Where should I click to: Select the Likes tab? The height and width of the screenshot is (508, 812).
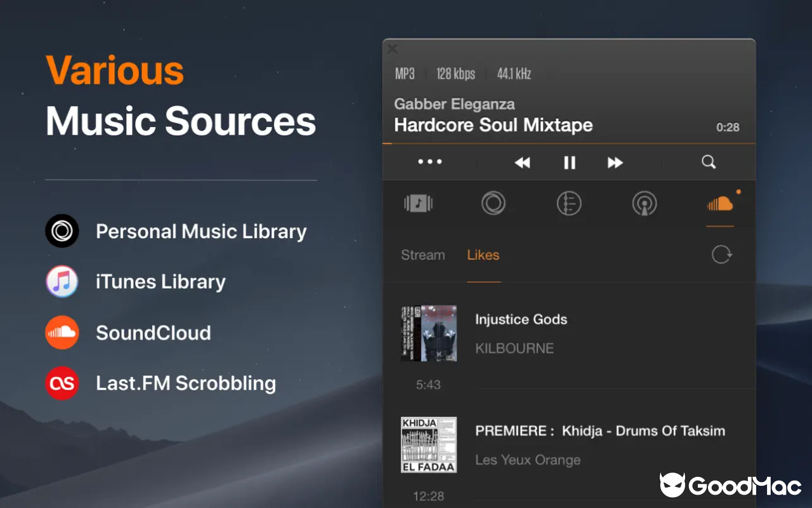483,255
